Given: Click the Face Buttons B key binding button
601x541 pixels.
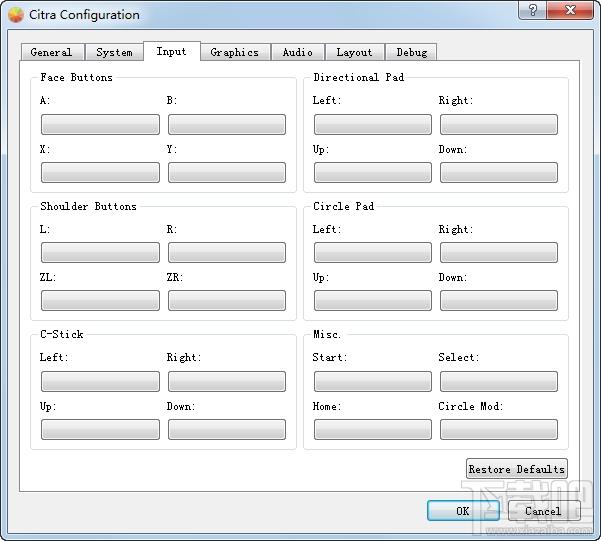Looking at the screenshot, I should click(x=227, y=124).
